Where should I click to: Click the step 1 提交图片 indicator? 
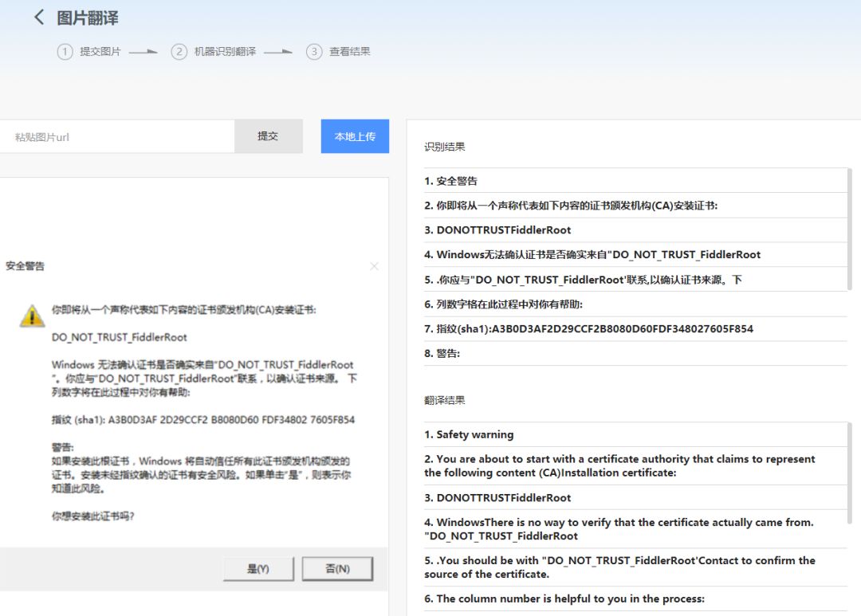(89, 52)
